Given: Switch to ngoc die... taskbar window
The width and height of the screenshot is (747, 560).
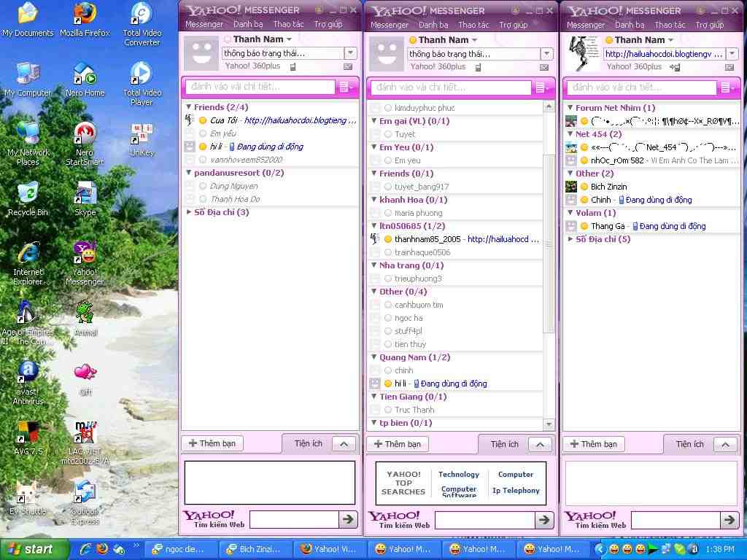Looking at the screenshot, I should pos(180,550).
